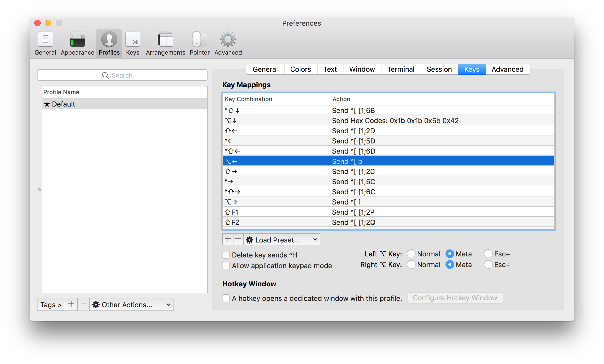The image size is (604, 364).
Task: Add a new key mapping with plus
Action: click(x=228, y=239)
